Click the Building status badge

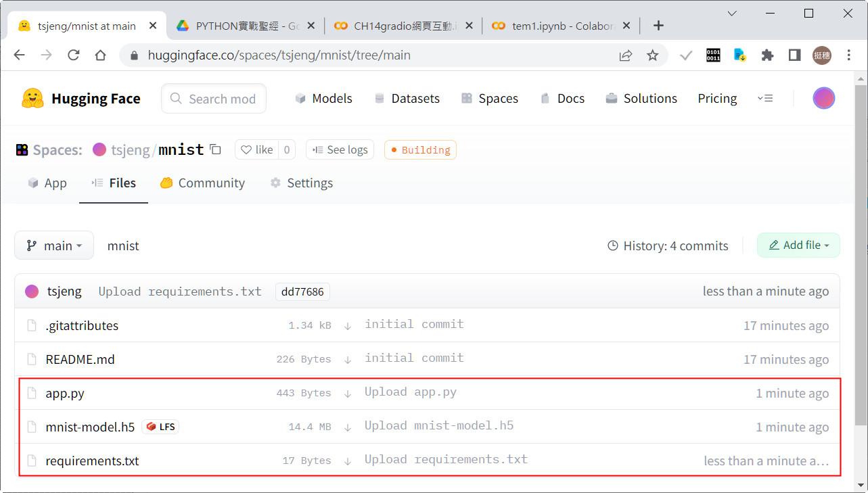pyautogui.click(x=420, y=149)
